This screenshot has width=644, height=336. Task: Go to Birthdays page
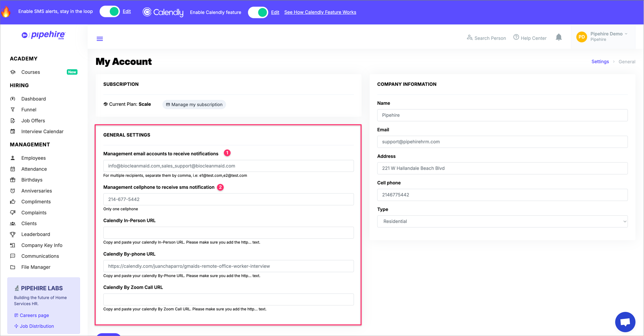32,180
